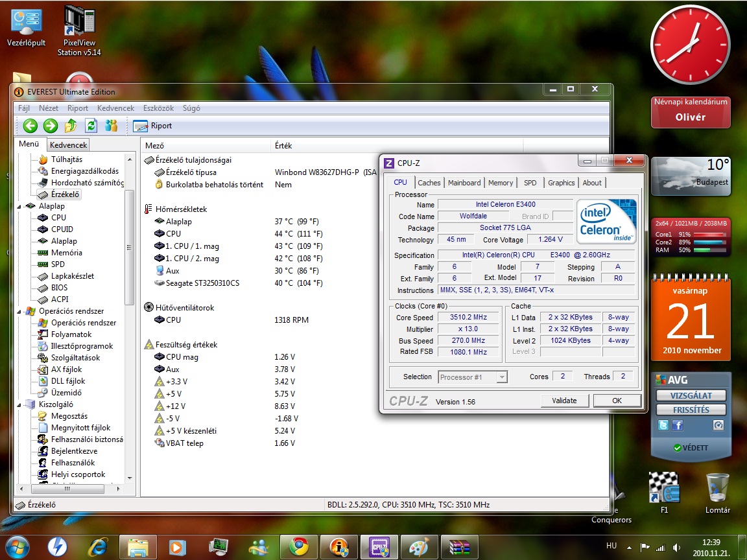The image size is (747, 560).
Task: Switch to Graphics tab in CPU-Z
Action: pyautogui.click(x=561, y=183)
